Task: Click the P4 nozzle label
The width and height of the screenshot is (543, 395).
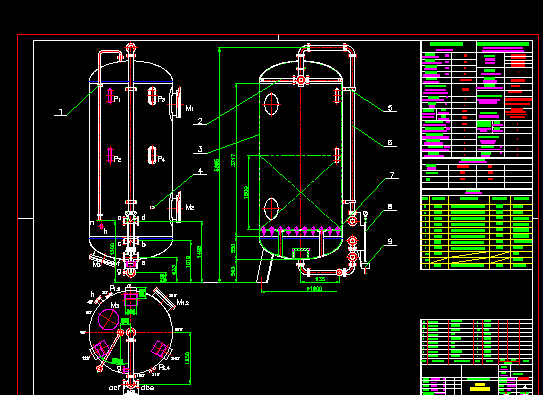Action: [161, 159]
